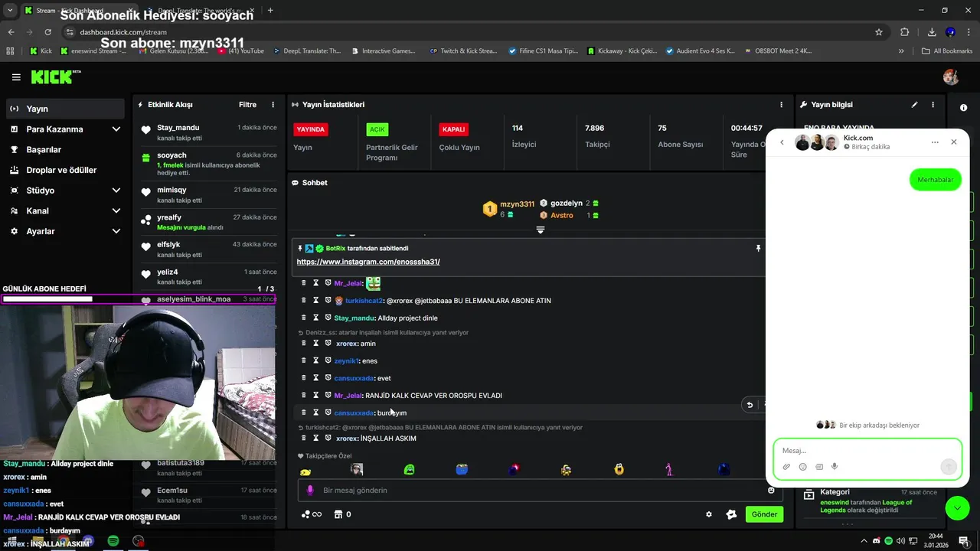Minimize support widget with green chevron launcher

958,508
